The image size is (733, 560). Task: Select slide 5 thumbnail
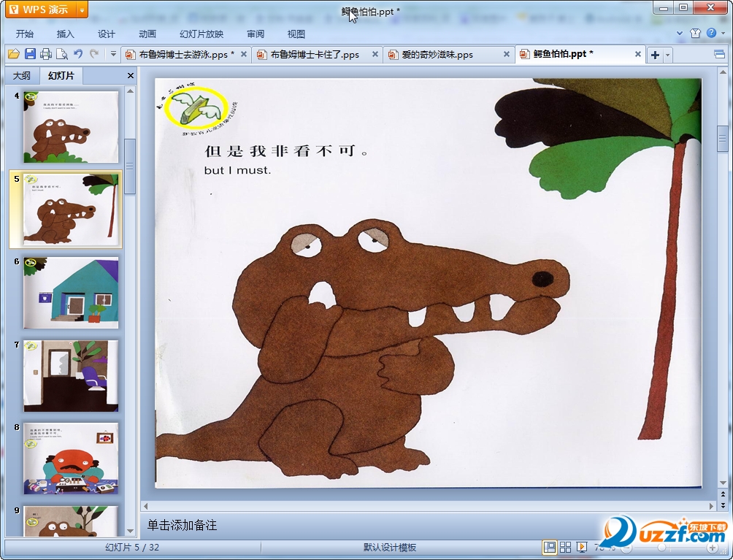tap(71, 210)
